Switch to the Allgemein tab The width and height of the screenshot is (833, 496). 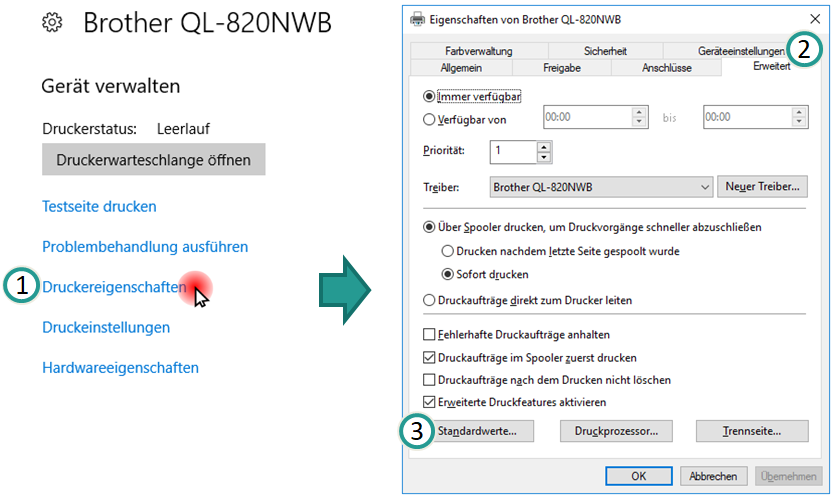coord(461,68)
